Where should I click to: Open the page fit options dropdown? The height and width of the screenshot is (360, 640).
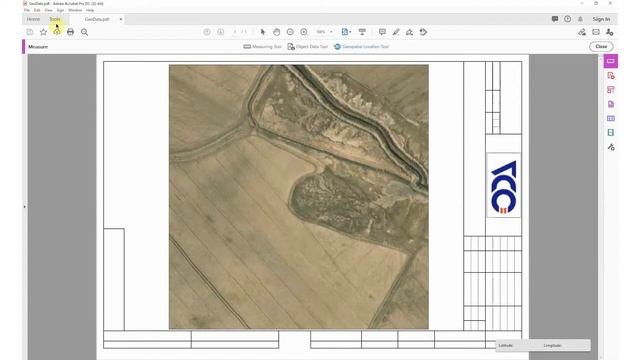(x=346, y=32)
